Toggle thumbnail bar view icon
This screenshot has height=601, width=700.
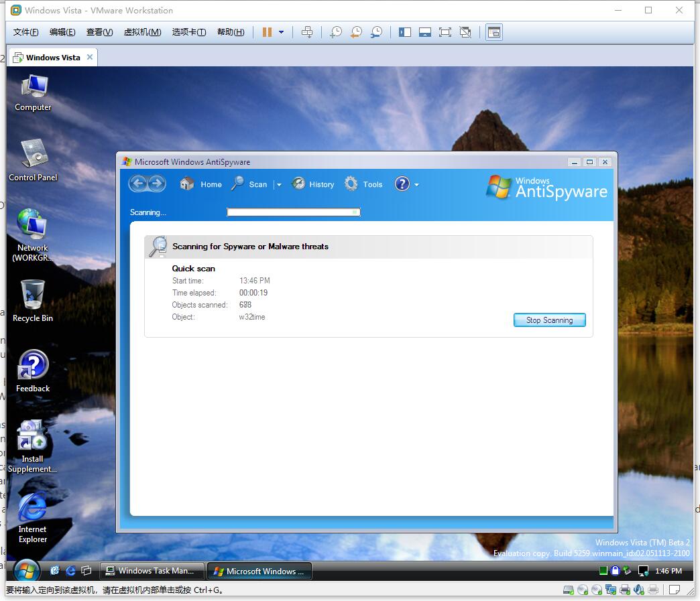[424, 32]
